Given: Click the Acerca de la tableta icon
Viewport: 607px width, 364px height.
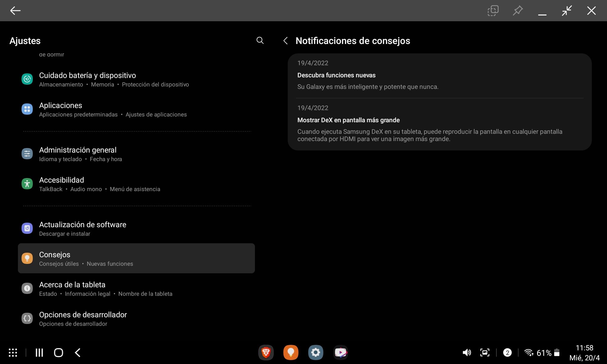Looking at the screenshot, I should pyautogui.click(x=27, y=288).
